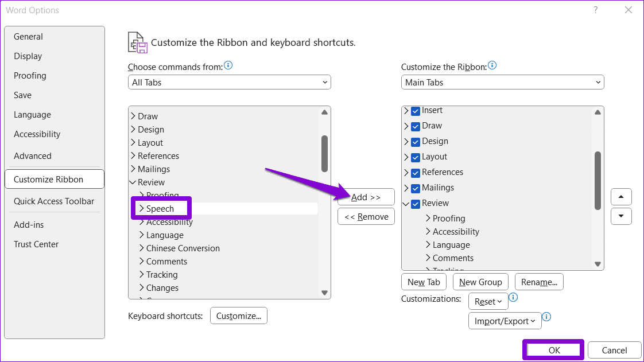
Task: Click the info icon beside Customize the Ribbon
Action: (492, 65)
